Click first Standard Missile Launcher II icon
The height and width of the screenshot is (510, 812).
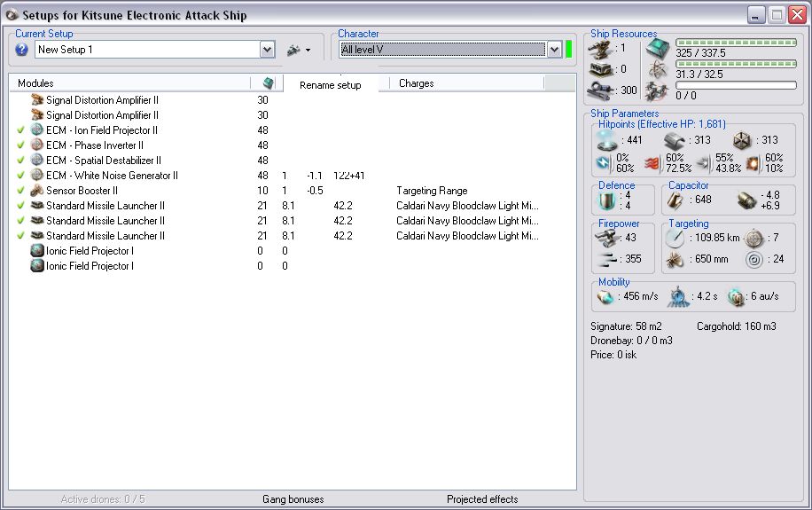36,205
